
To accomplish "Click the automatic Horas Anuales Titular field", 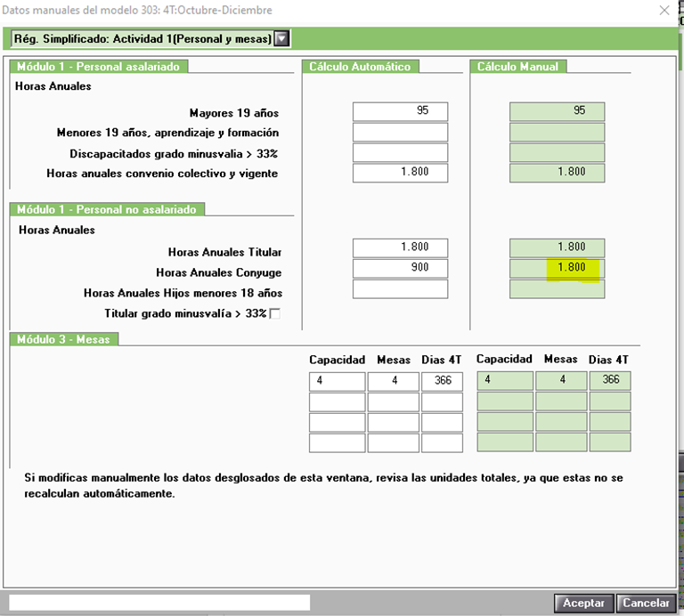I will point(400,247).
